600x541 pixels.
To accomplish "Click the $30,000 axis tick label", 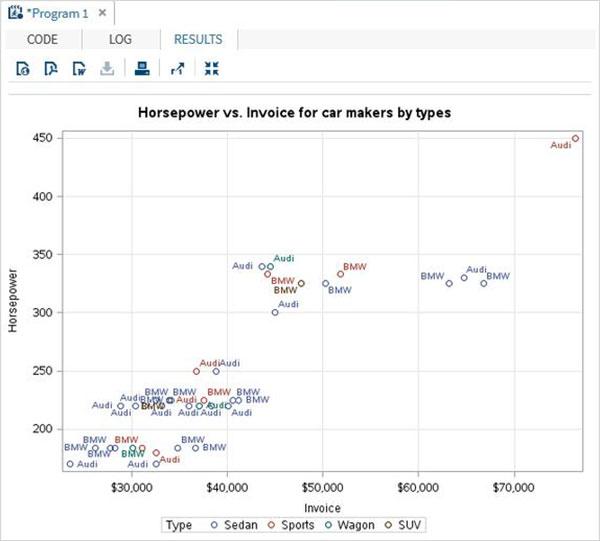I will [x=132, y=487].
